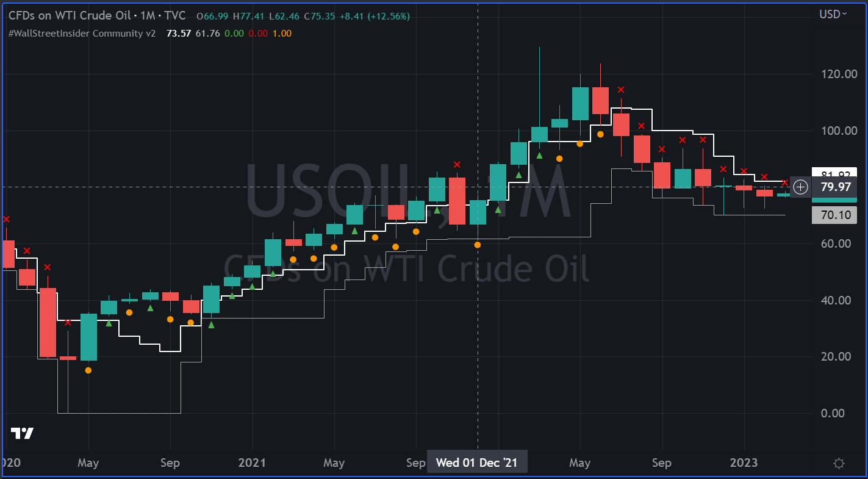Click the Wed 01 Dec '21 date label
This screenshot has height=479, width=868.
476,463
